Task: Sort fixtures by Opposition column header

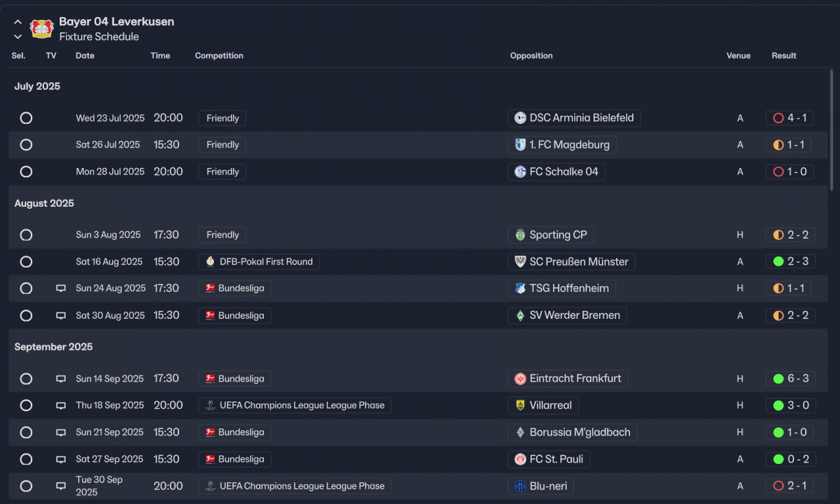Action: coord(531,56)
